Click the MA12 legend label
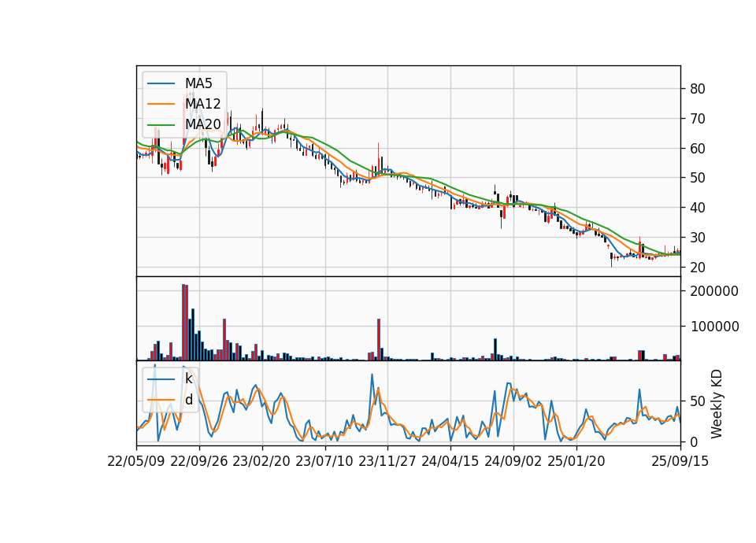Image resolution: width=756 pixels, height=543 pixels. [x=203, y=104]
